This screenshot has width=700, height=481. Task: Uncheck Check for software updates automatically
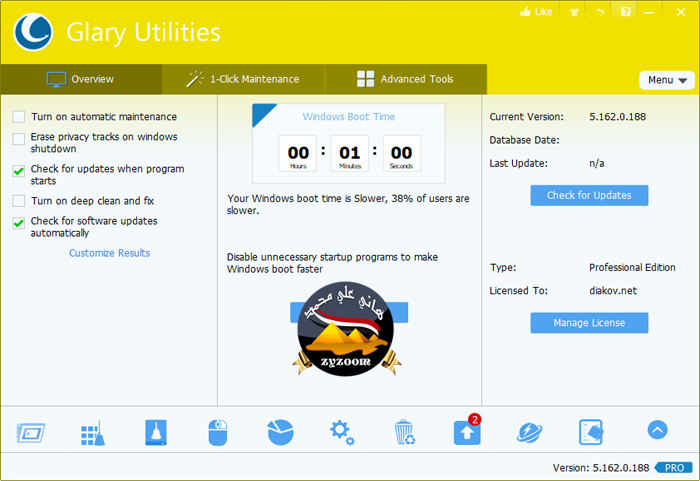click(x=19, y=223)
